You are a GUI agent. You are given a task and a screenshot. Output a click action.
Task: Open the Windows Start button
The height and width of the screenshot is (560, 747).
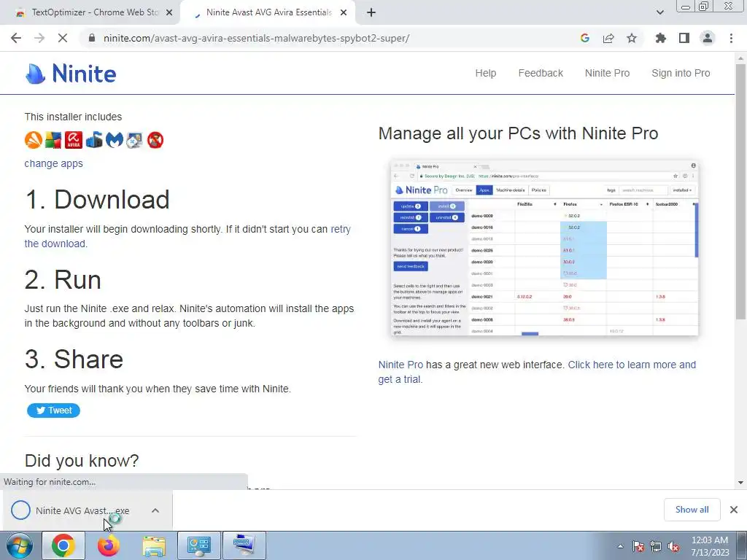pyautogui.click(x=20, y=545)
